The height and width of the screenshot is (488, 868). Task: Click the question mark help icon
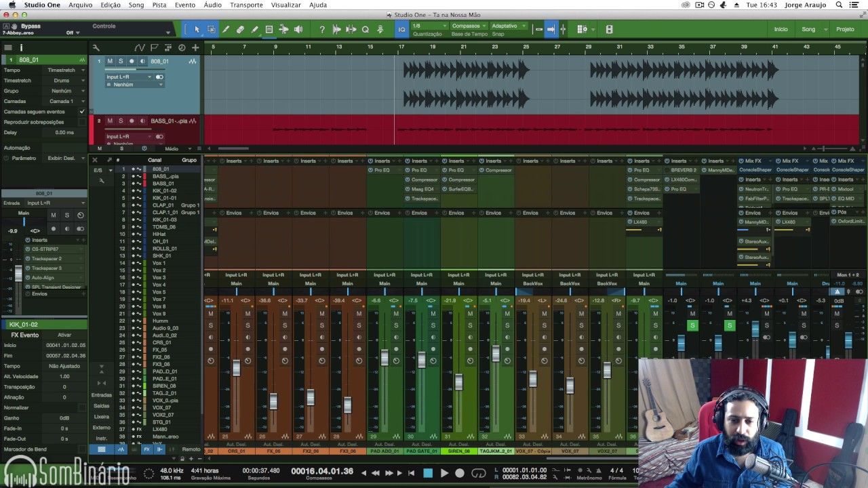coord(322,29)
